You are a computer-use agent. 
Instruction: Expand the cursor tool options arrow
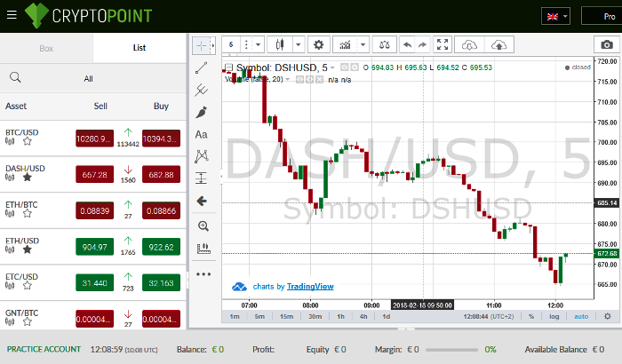coord(213,45)
